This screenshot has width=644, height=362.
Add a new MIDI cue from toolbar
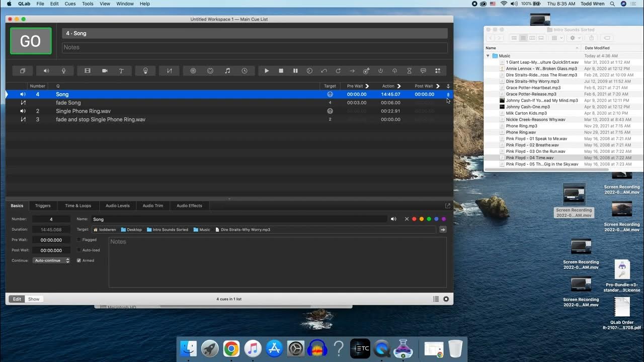210,71
